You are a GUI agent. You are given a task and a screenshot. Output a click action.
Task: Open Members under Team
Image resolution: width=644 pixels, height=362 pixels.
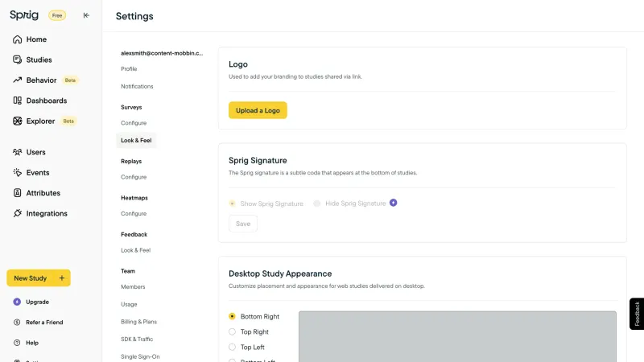[x=133, y=287]
